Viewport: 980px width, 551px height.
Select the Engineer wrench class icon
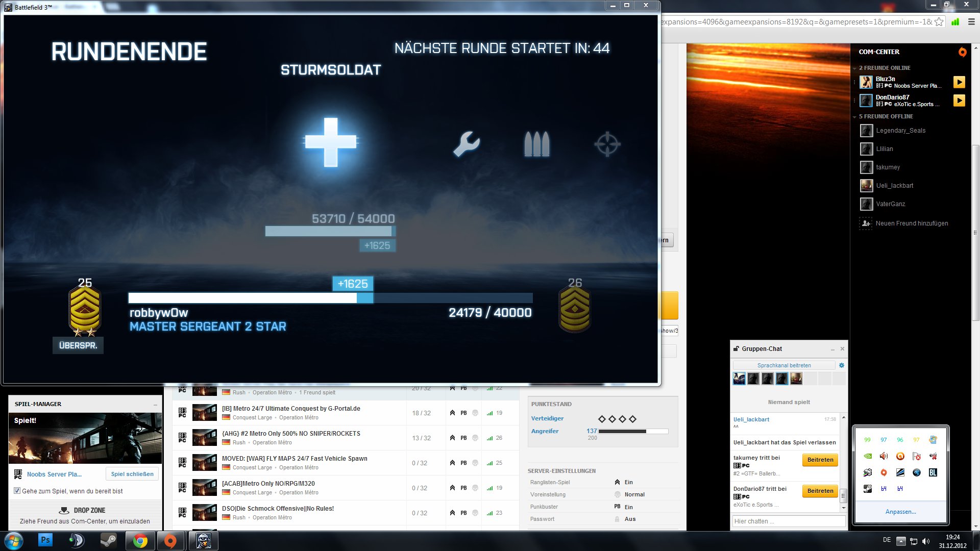467,144
